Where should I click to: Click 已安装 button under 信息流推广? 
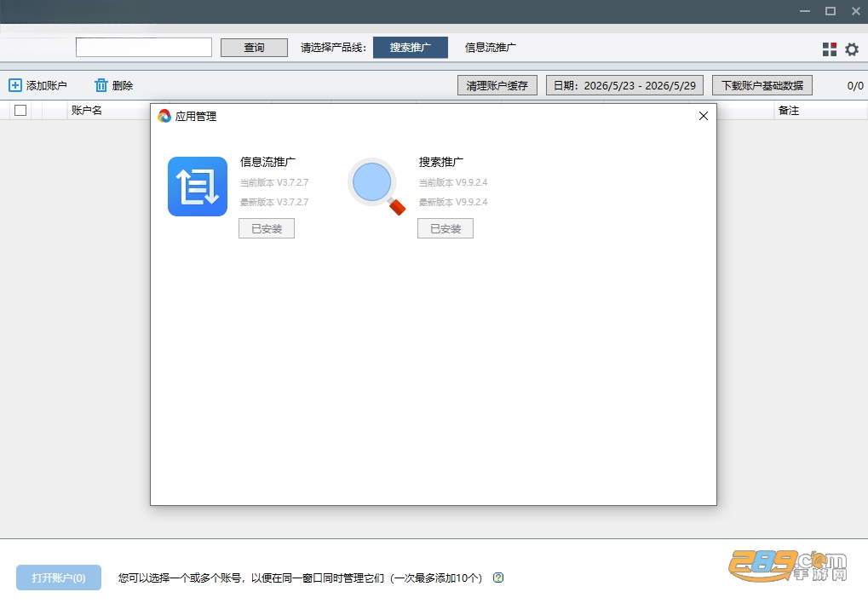coord(267,228)
